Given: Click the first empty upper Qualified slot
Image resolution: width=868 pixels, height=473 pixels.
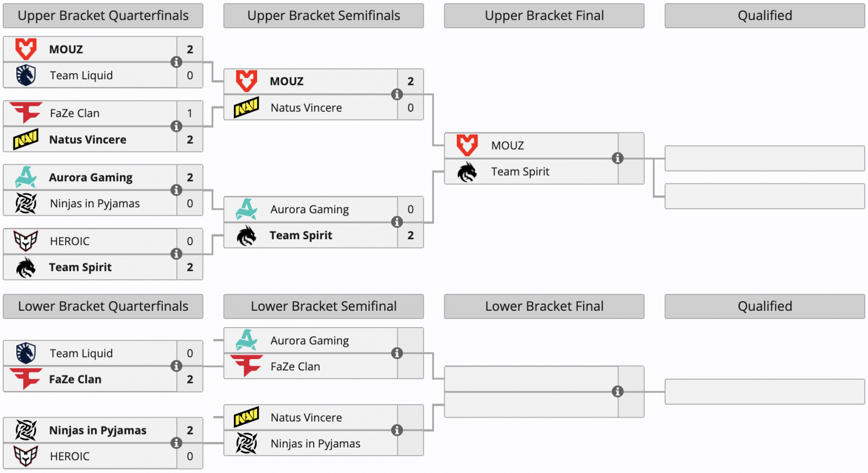Looking at the screenshot, I should click(x=765, y=158).
